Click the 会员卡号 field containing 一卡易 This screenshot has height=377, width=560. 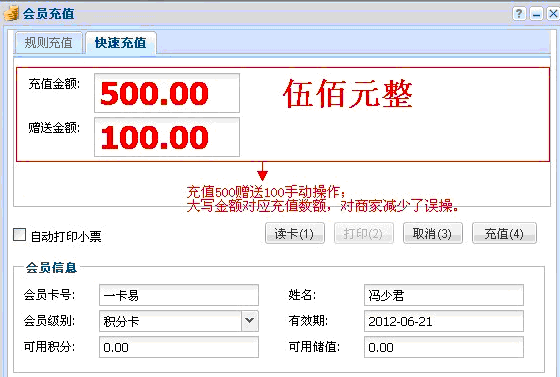[x=179, y=295]
